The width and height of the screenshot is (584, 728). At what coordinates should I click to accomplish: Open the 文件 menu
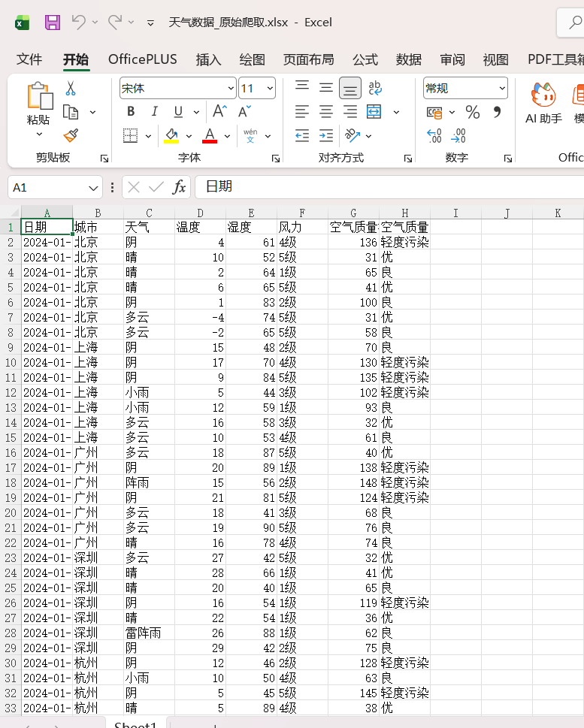[x=29, y=59]
